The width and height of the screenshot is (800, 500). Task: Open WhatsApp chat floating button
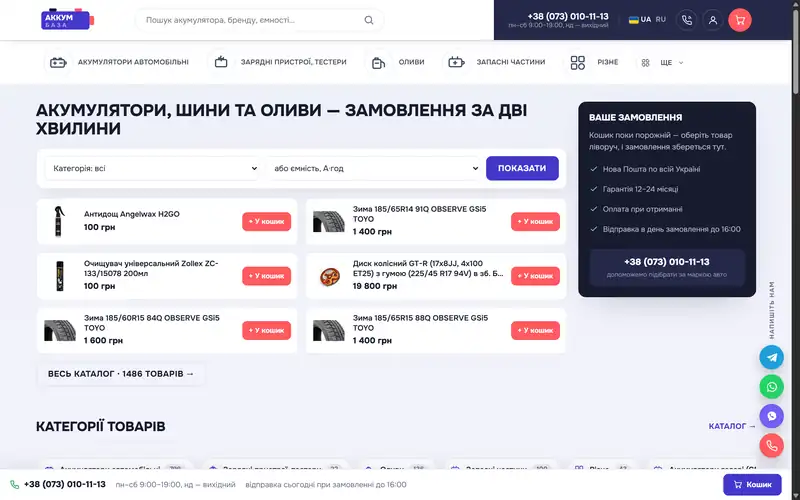[771, 387]
